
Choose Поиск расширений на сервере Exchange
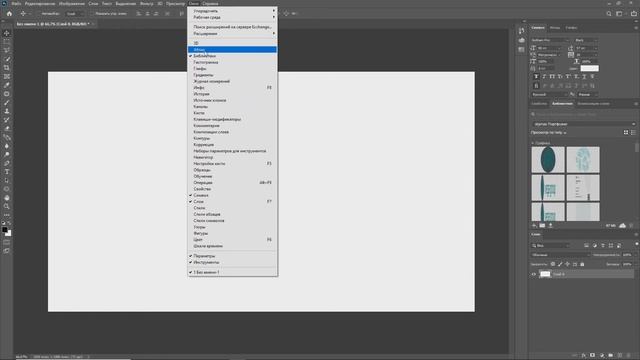[232, 27]
